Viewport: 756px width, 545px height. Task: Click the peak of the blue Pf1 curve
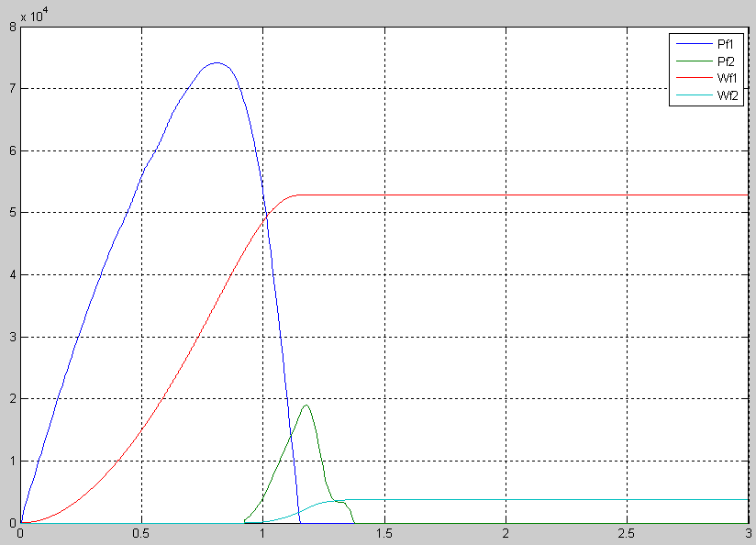coord(217,62)
